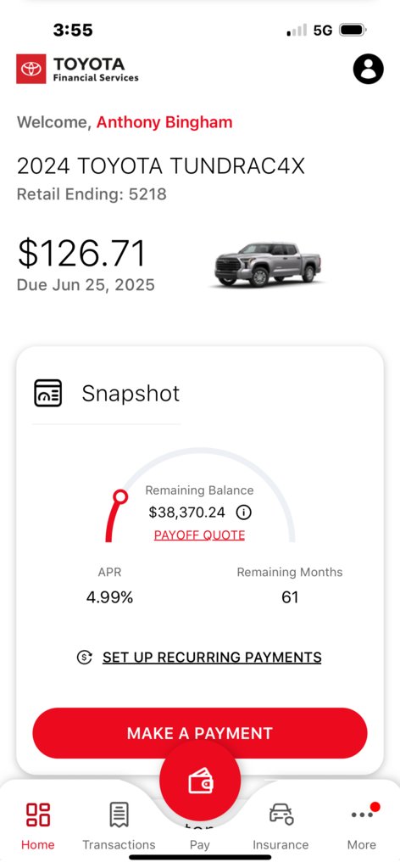Image resolution: width=400 pixels, height=868 pixels.
Task: Open the PAYOFF QUOTE link
Action: click(x=199, y=535)
